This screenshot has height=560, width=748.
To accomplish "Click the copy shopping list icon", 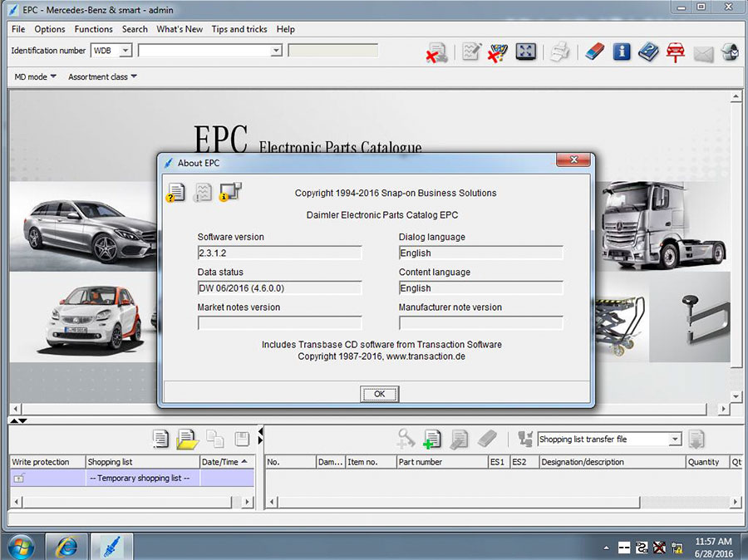I will [215, 439].
